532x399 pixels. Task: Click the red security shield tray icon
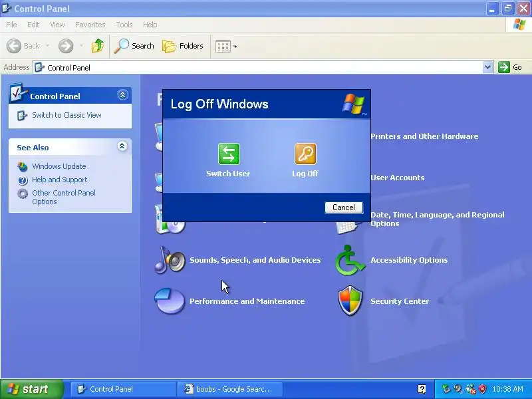coord(482,389)
